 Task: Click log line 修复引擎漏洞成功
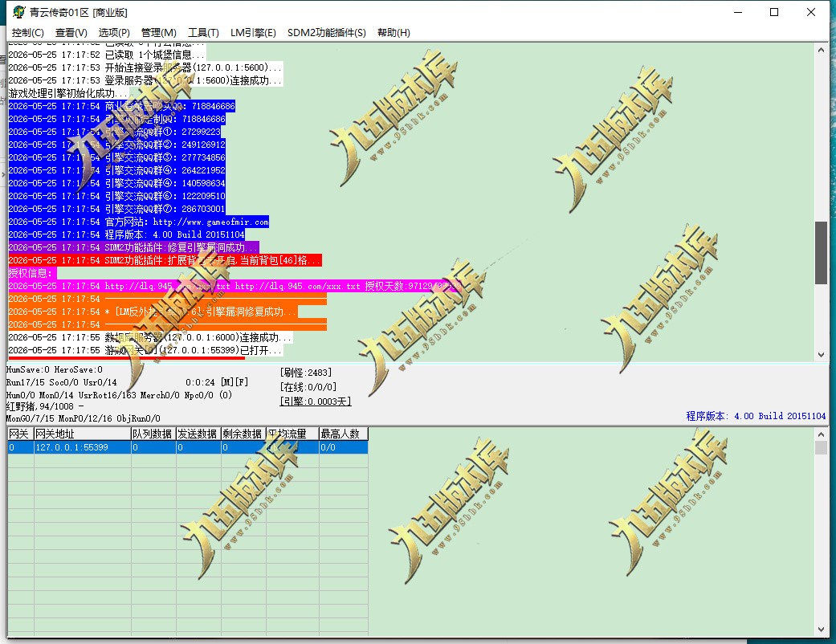click(133, 247)
